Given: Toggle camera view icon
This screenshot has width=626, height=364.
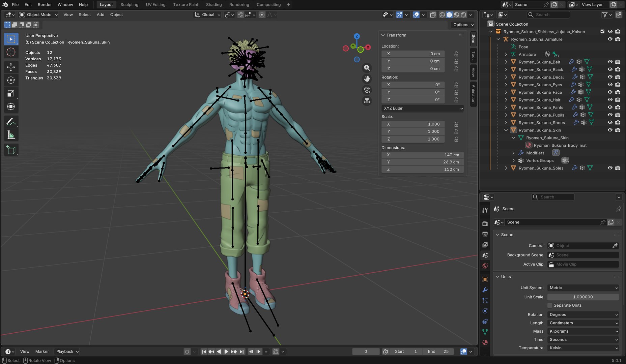Looking at the screenshot, I should click(367, 90).
